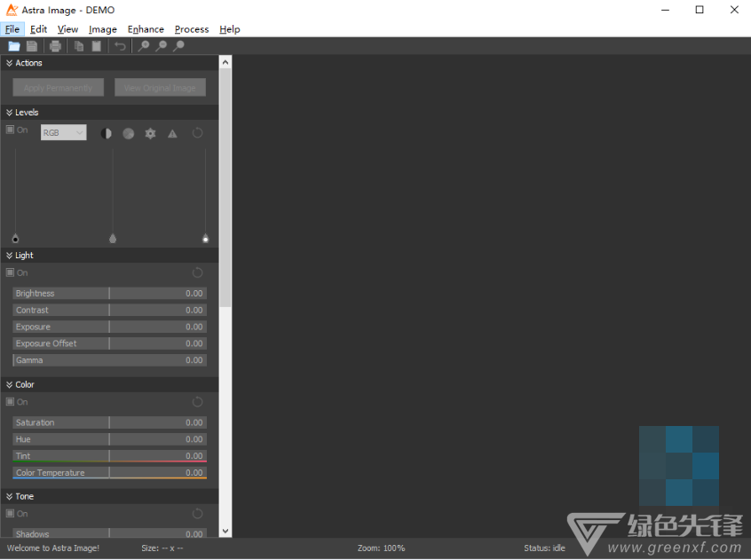Viewport: 751px width, 560px height.
Task: Click the Shadows slider
Action: [x=110, y=533]
